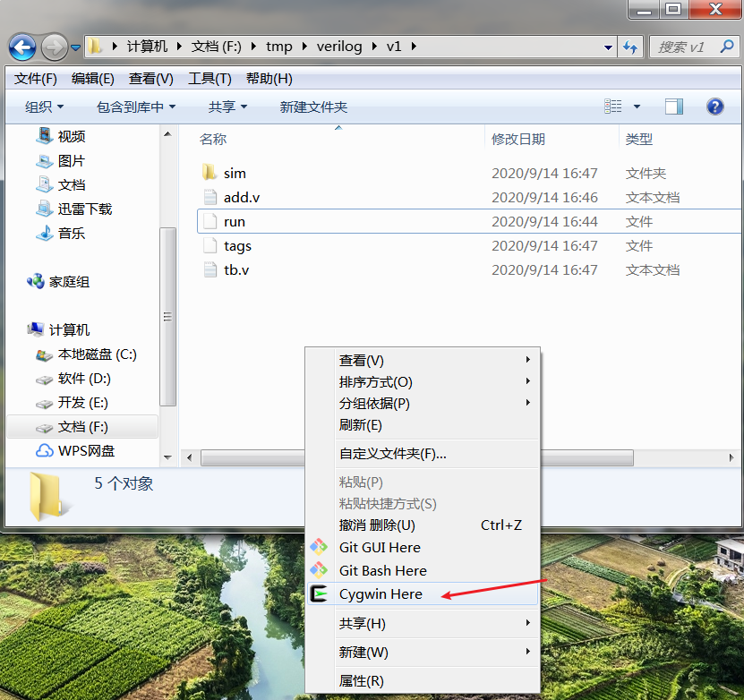Choose 刷新(E) in context menu
This screenshot has height=700, width=744.
pyautogui.click(x=423, y=425)
